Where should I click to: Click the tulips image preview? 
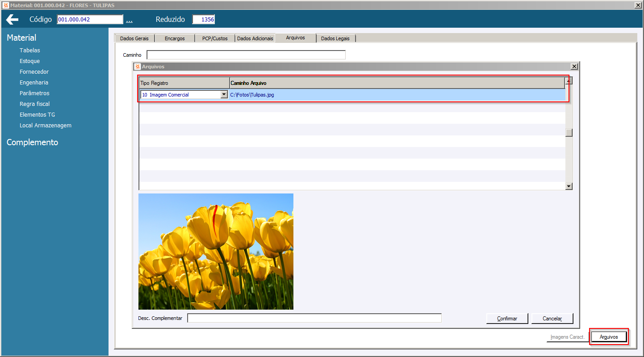(216, 252)
